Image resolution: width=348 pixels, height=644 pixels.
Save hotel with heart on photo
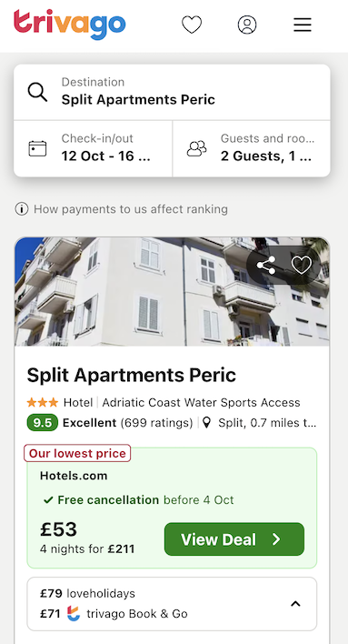(x=302, y=266)
